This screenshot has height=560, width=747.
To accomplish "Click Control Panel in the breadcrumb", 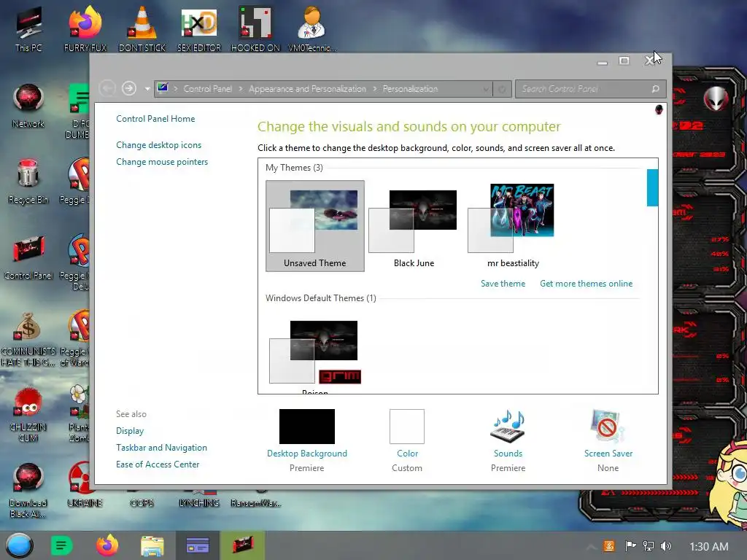I will 208,89.
